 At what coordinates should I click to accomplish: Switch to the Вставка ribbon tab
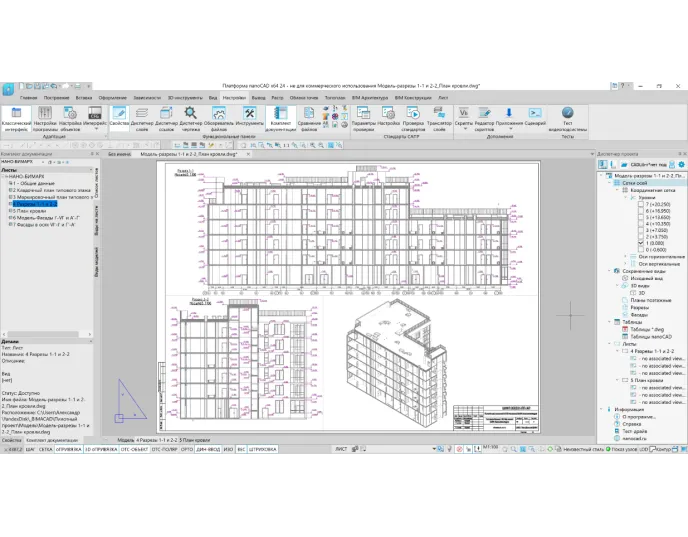pos(82,99)
